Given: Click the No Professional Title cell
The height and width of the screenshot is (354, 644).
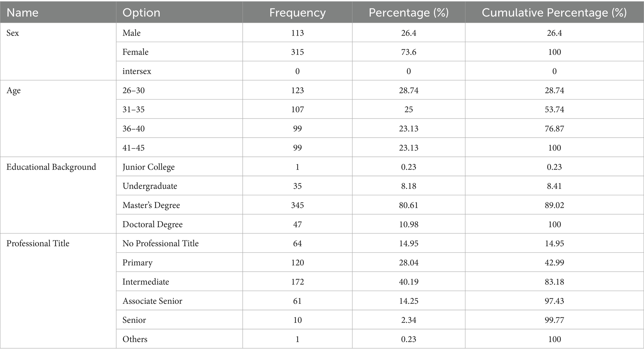Looking at the screenshot, I should pyautogui.click(x=160, y=244).
